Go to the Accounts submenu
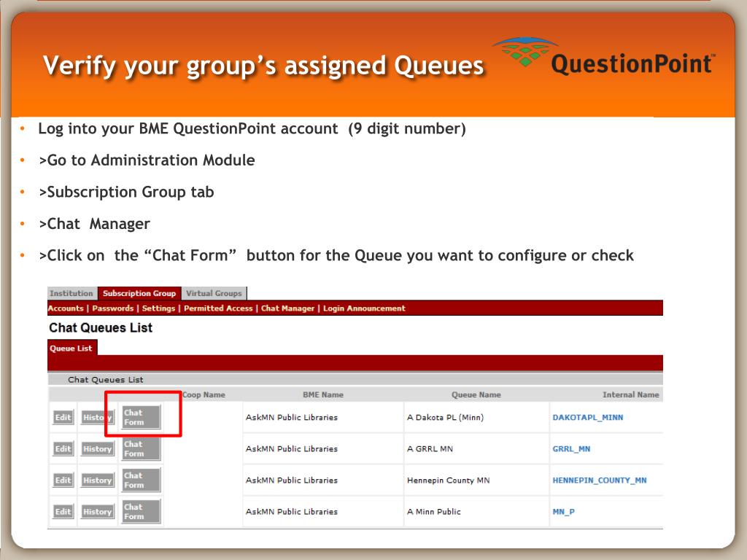The height and width of the screenshot is (560, 747). pos(66,308)
